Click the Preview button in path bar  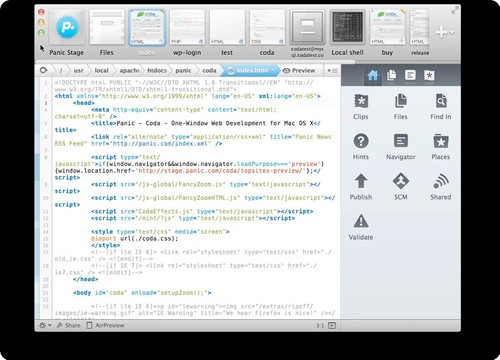click(x=299, y=70)
